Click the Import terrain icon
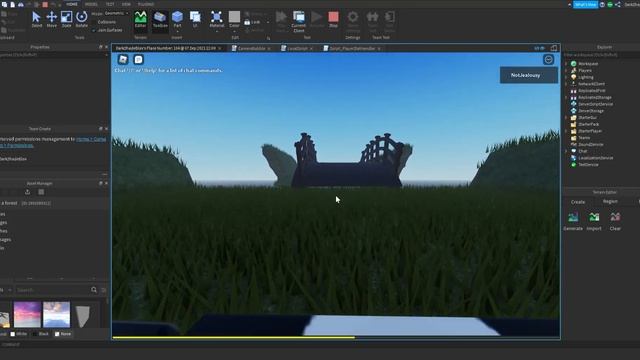 click(594, 217)
